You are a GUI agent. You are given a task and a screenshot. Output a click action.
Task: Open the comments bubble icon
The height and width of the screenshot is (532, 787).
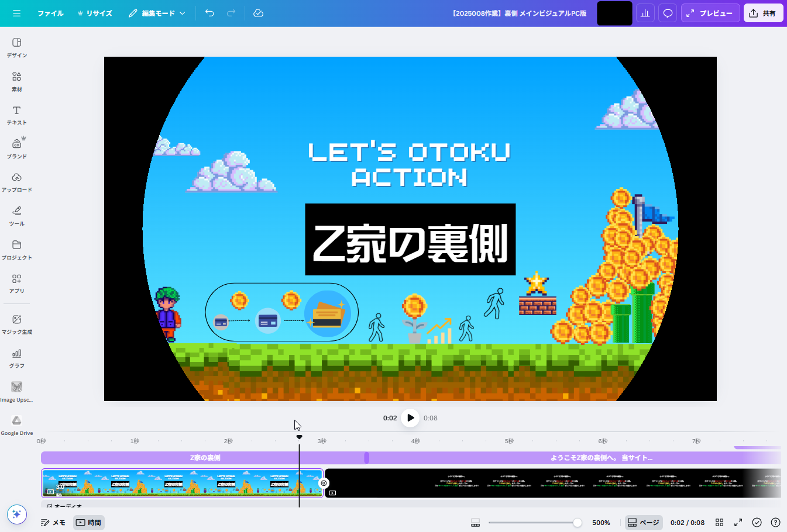(668, 13)
